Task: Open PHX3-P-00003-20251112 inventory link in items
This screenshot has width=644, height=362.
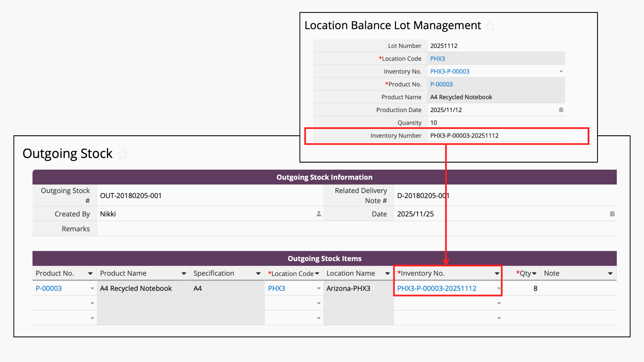Action: pyautogui.click(x=436, y=288)
